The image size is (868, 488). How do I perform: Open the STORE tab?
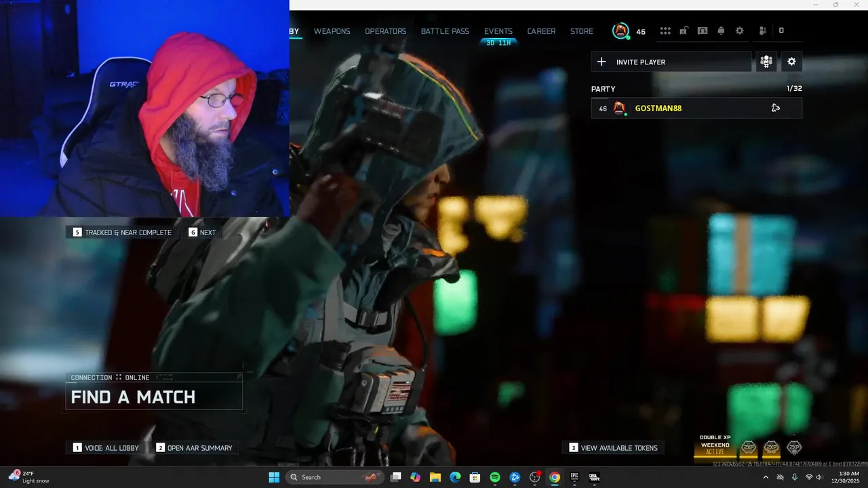tap(582, 31)
